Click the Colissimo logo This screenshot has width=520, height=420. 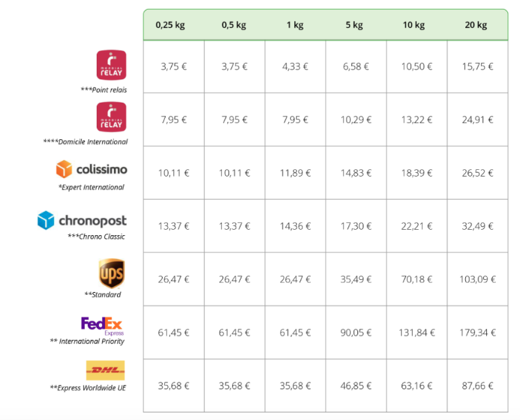click(x=91, y=169)
